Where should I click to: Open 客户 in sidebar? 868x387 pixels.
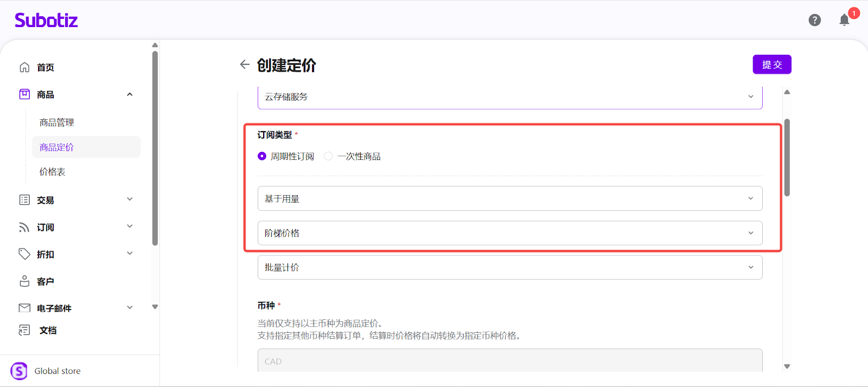pos(46,281)
